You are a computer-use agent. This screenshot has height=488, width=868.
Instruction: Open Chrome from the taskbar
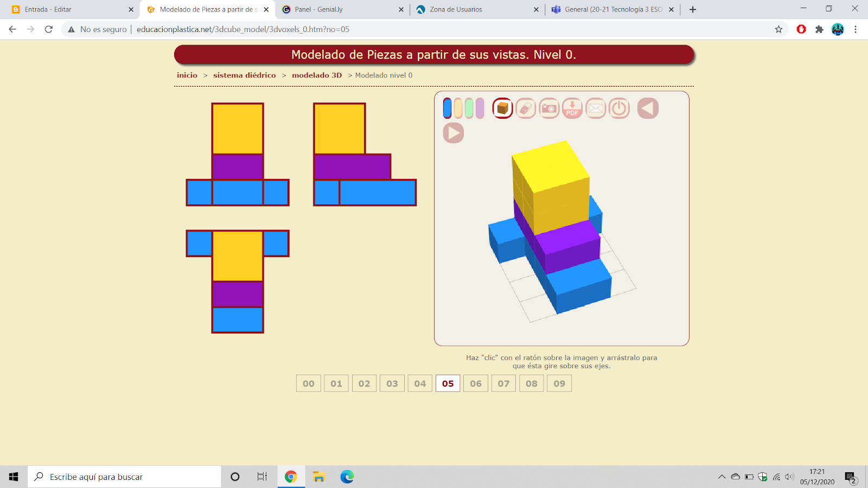click(x=291, y=477)
